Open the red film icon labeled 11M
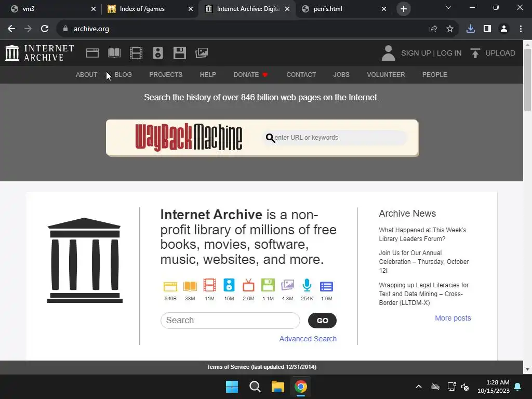 209,285
